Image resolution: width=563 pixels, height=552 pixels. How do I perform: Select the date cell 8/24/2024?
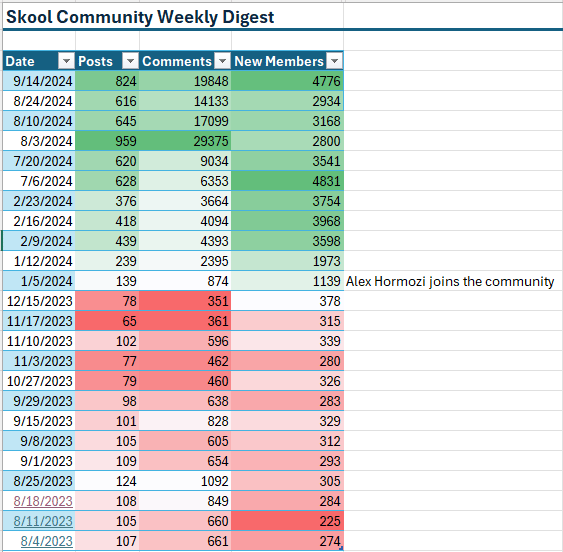point(39,101)
